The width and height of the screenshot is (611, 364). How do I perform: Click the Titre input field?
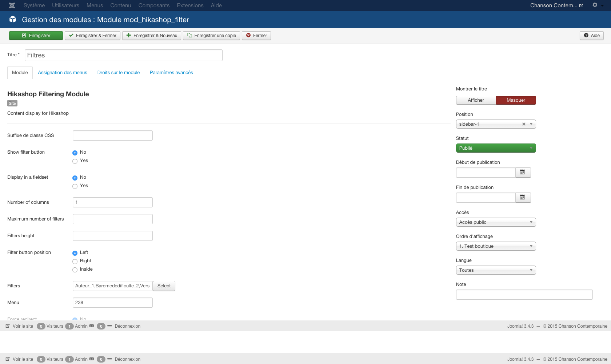click(124, 55)
